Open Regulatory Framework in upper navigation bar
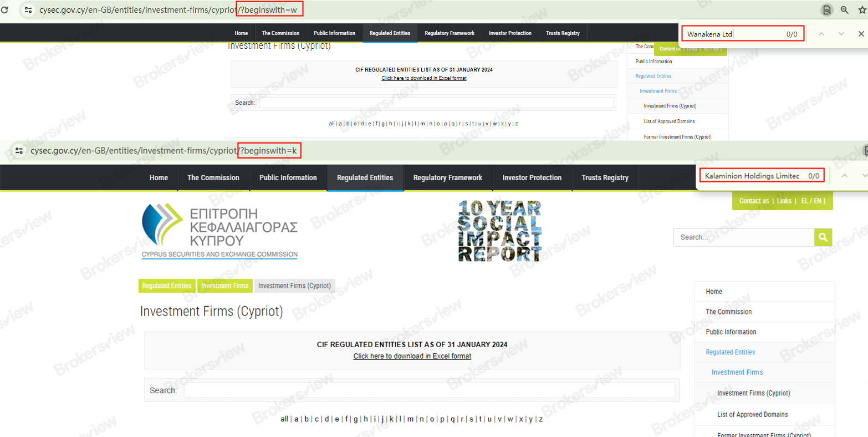 (x=450, y=33)
